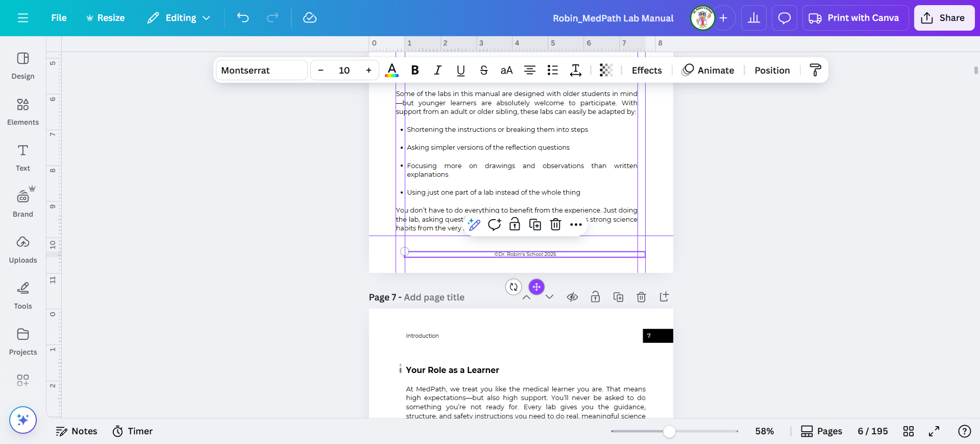980x444 pixels.
Task: Delete the selected text element
Action: pos(556,224)
